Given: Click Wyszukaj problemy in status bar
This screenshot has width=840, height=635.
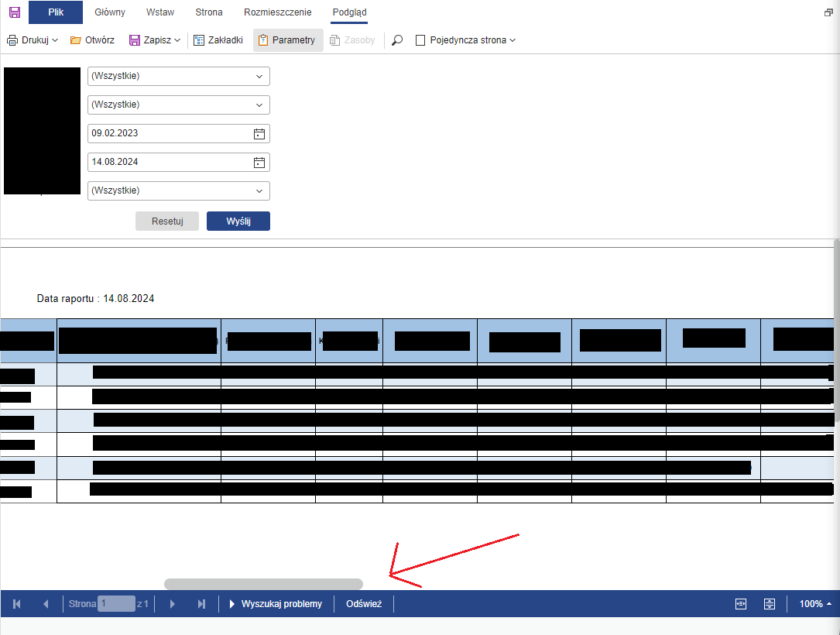Looking at the screenshot, I should (276, 604).
